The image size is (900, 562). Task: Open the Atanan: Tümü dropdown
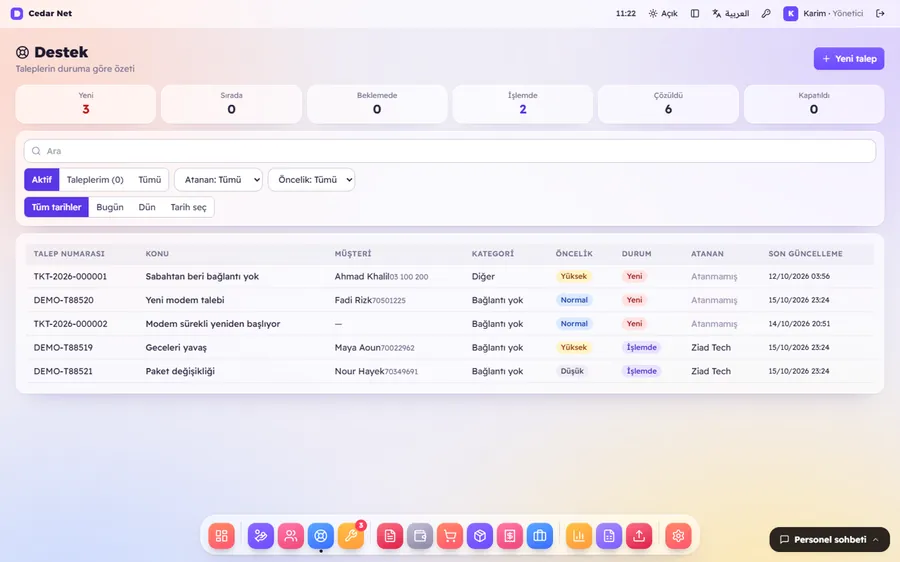pos(218,180)
